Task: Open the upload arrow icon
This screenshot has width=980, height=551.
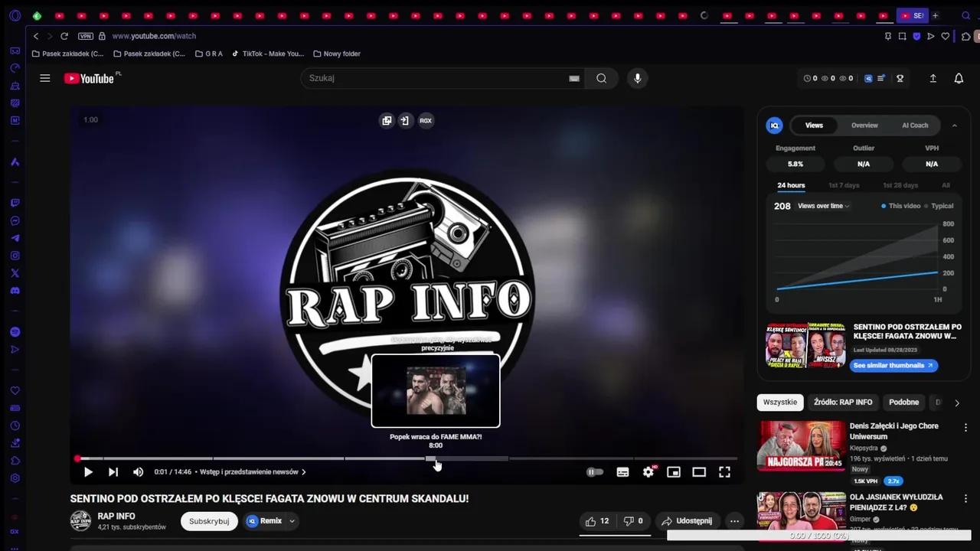Action: pos(933,78)
